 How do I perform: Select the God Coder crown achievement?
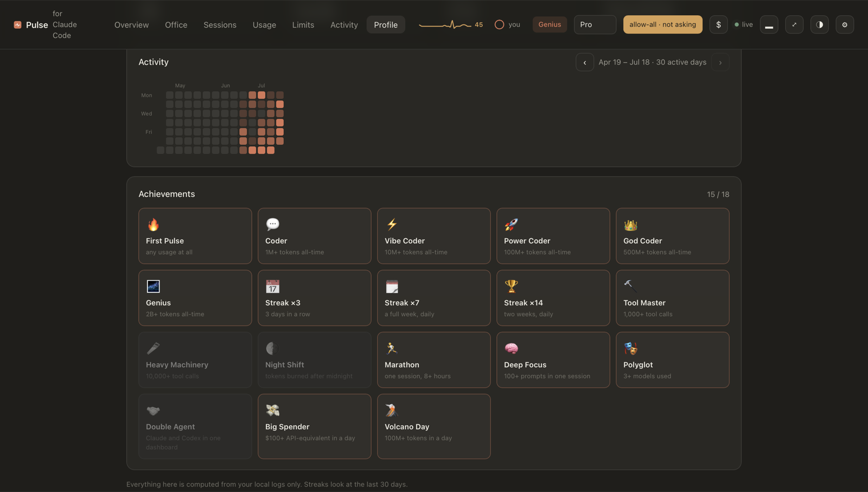[672, 236]
